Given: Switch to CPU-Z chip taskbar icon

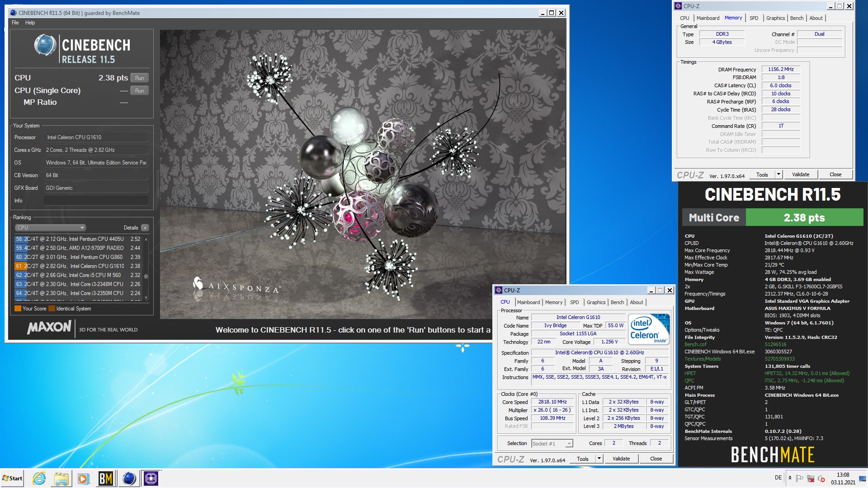Looking at the screenshot, I should click(151, 478).
